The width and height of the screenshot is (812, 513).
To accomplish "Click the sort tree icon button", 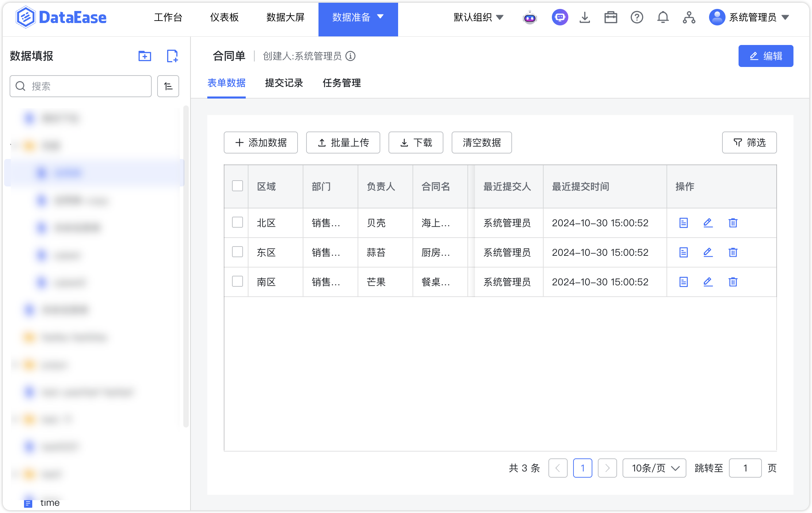I will point(168,86).
